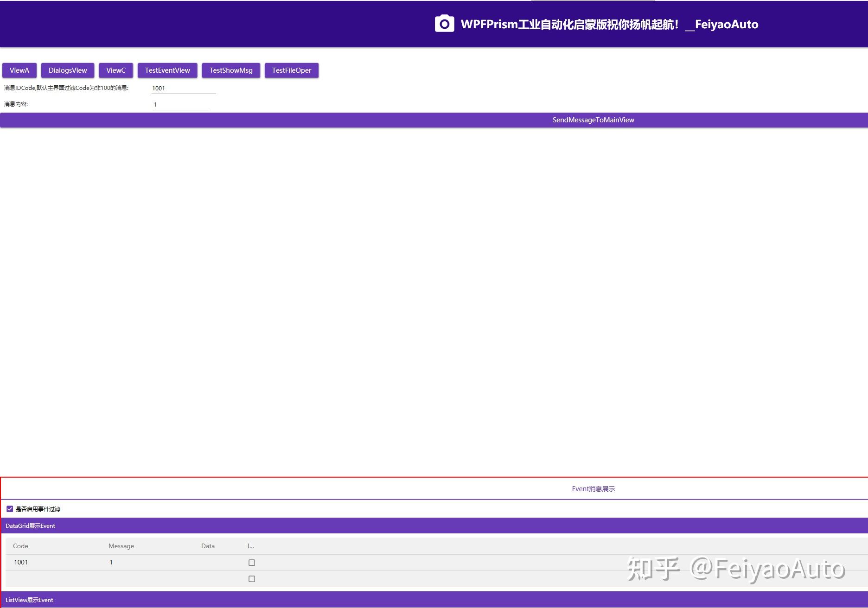This screenshot has width=868, height=608.
Task: Click the 消息内容 input field
Action: [x=180, y=104]
